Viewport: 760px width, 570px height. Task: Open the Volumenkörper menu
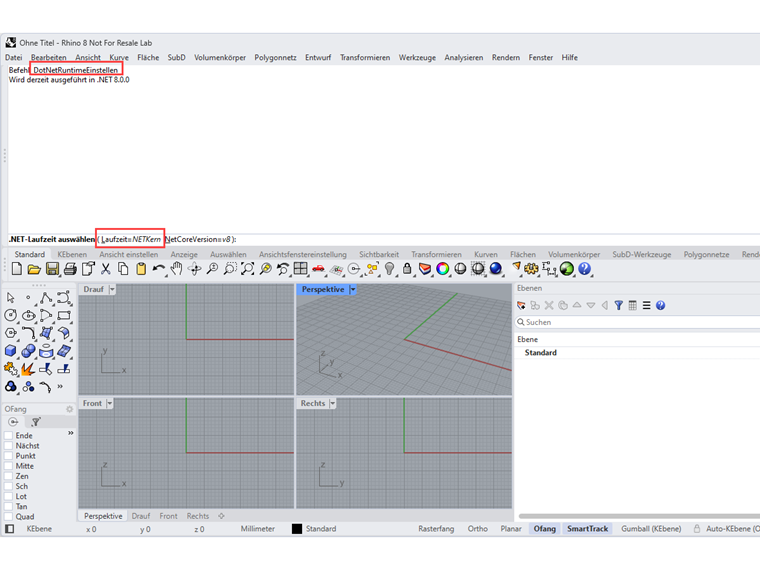[220, 57]
